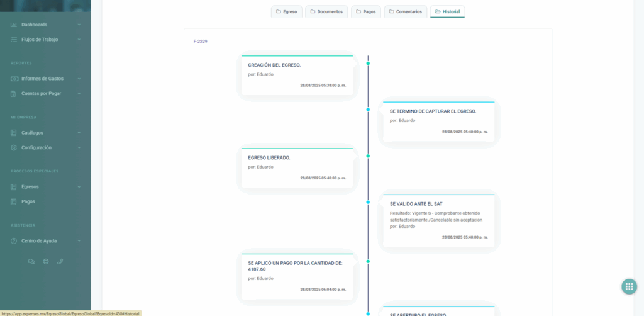Viewport: 644px width, 316px height.
Task: Select the Egreso tab
Action: point(286,11)
